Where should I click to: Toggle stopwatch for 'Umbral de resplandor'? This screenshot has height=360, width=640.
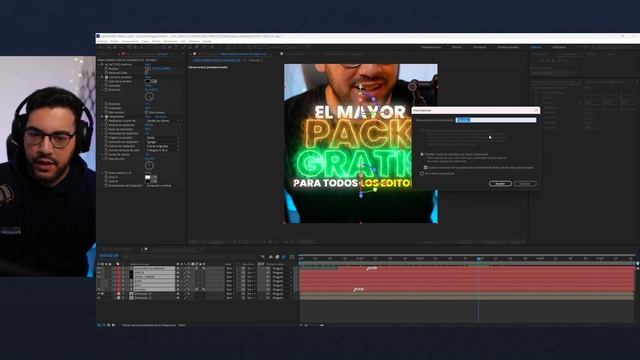pos(106,125)
